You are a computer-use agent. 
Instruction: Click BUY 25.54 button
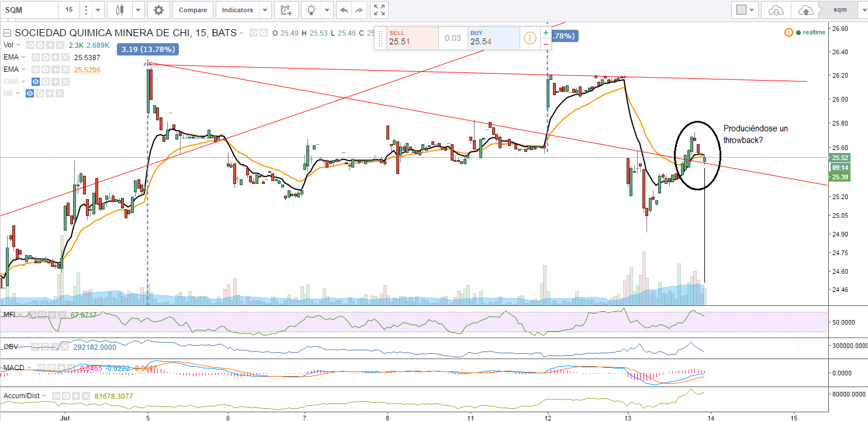pyautogui.click(x=493, y=39)
